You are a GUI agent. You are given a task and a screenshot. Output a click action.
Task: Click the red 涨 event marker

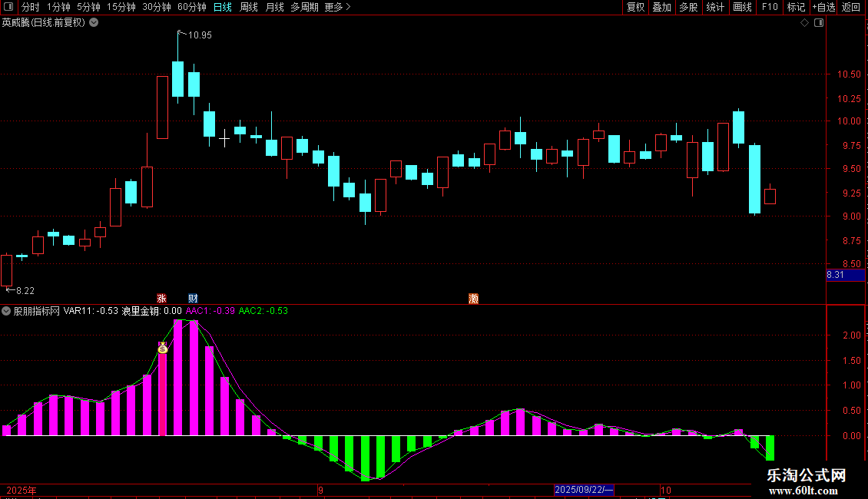click(x=161, y=298)
